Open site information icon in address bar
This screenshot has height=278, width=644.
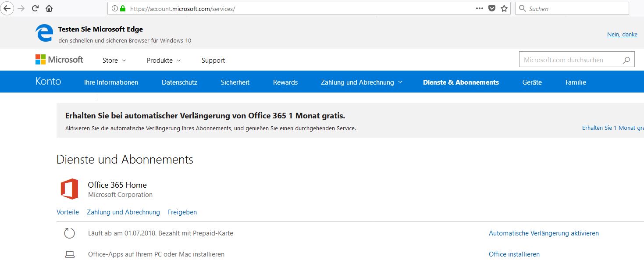pyautogui.click(x=115, y=8)
